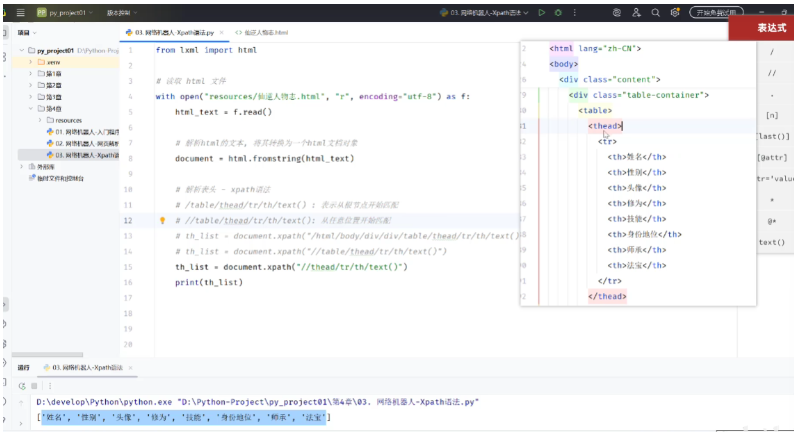Screen dimensions: 794x435
Task: Select 临时文件和控制台 in the project tree
Action: click(57, 178)
